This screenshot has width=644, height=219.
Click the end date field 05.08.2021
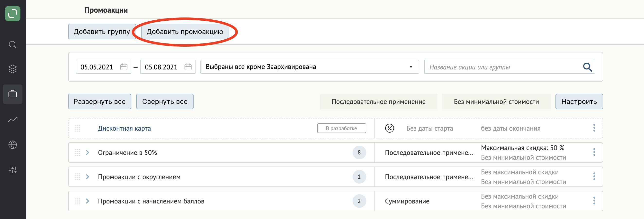point(168,67)
